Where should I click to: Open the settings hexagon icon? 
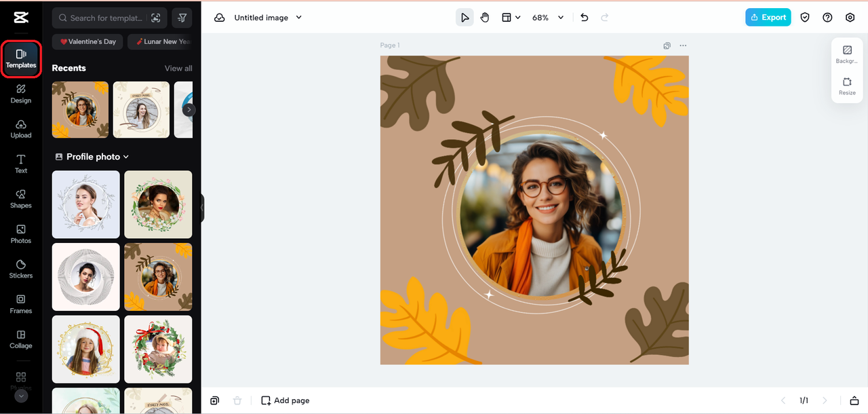850,18
